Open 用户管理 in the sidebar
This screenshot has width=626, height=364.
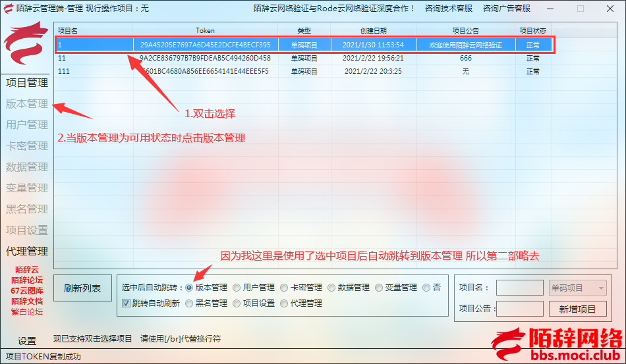click(x=27, y=125)
